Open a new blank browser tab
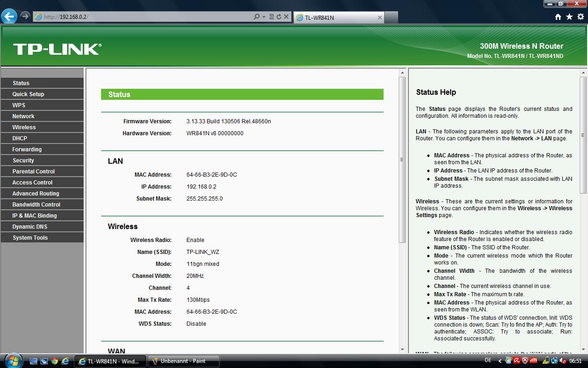Viewport: 588px width, 368px height. click(391, 17)
